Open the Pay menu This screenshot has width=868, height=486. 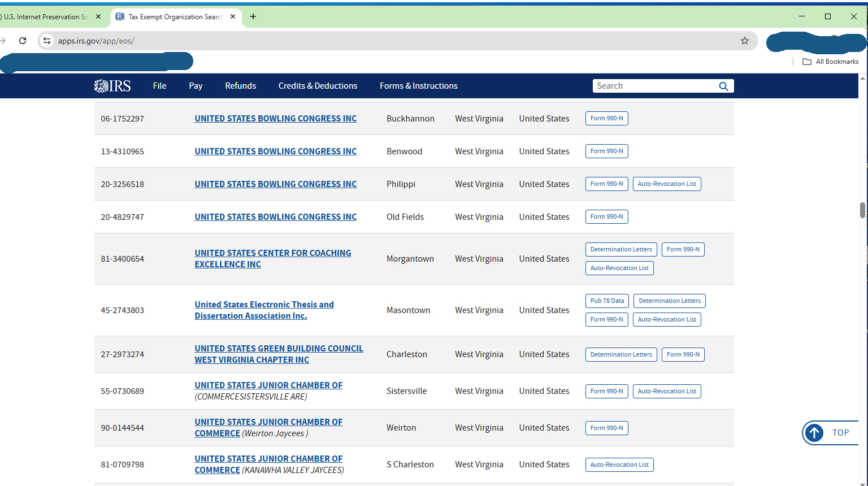click(x=196, y=86)
